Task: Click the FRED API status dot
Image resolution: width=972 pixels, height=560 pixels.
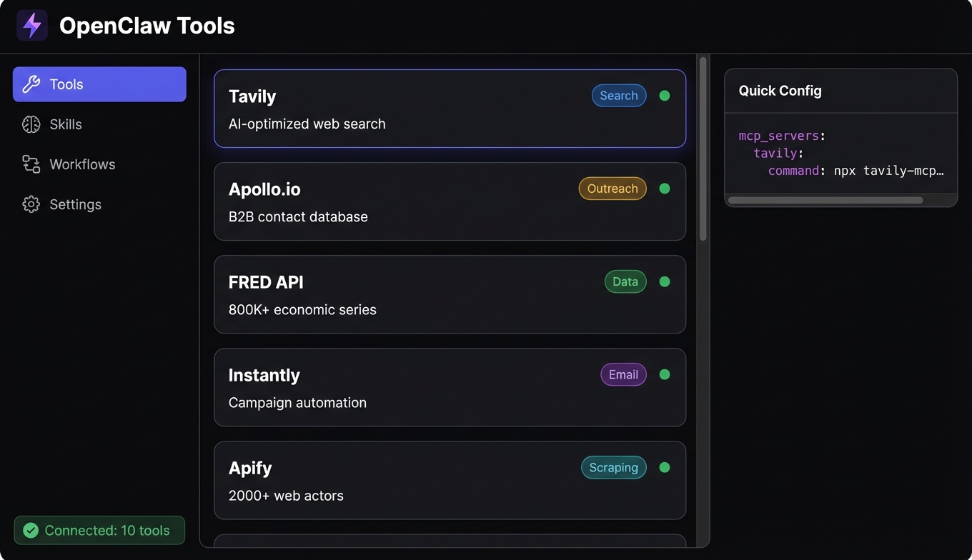Action: 664,281
